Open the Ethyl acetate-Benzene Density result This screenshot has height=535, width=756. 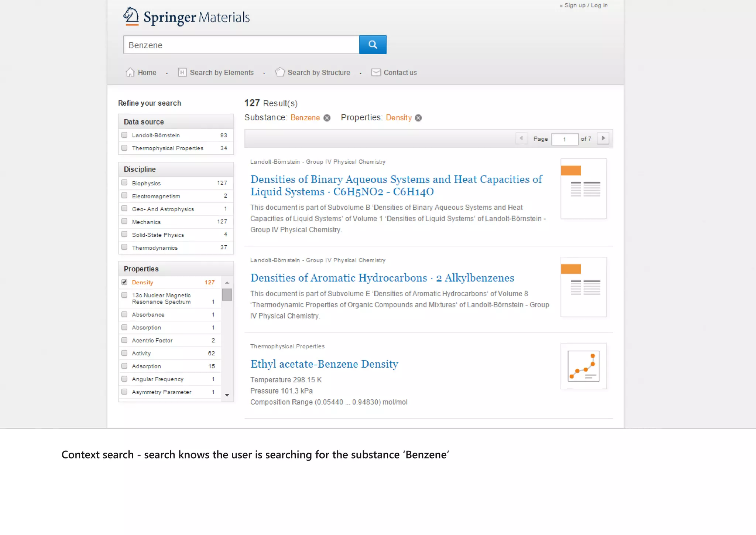[x=324, y=364]
